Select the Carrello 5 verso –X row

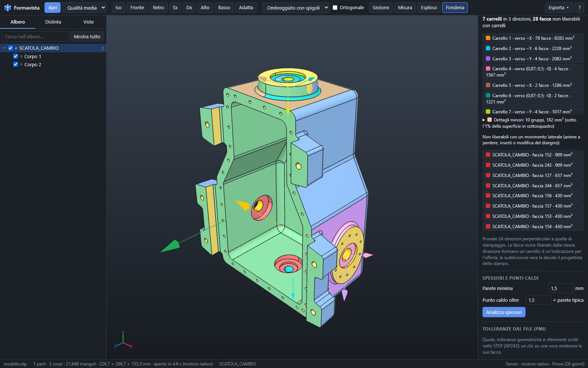533,85
